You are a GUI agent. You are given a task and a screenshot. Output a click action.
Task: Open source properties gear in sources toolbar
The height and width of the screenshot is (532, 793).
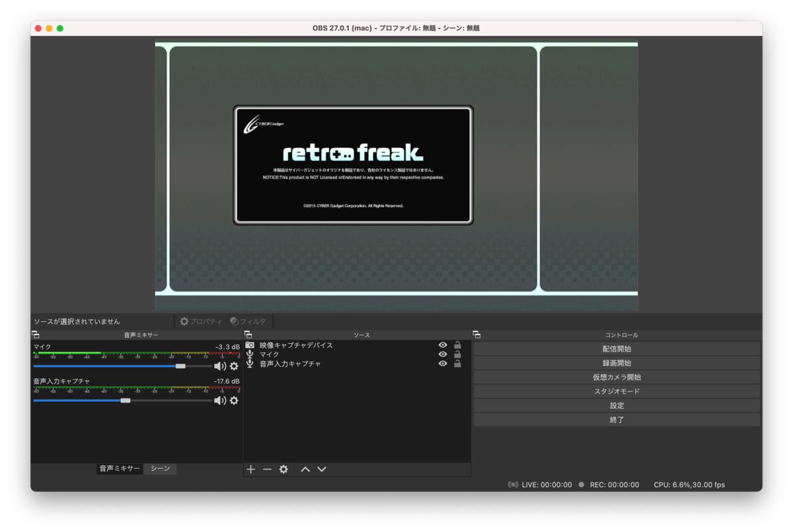(283, 469)
